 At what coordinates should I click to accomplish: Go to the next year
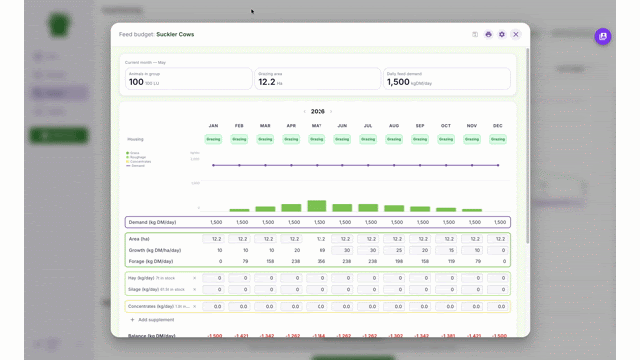331,111
